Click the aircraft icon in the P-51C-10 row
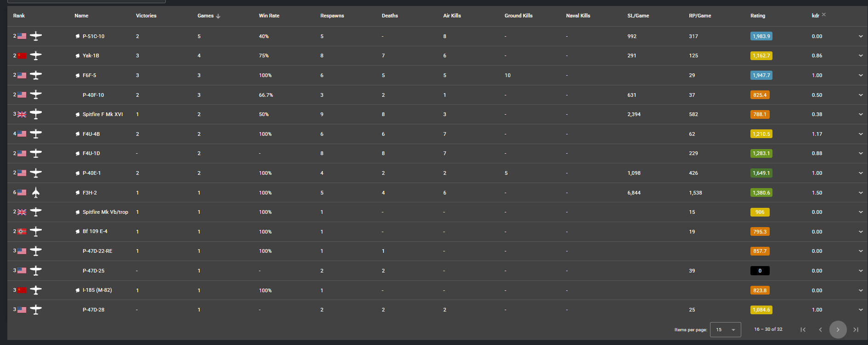The image size is (868, 345). click(36, 36)
